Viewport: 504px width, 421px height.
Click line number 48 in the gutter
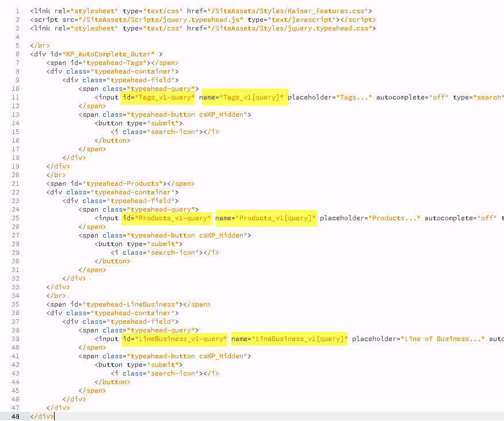[x=16, y=416]
